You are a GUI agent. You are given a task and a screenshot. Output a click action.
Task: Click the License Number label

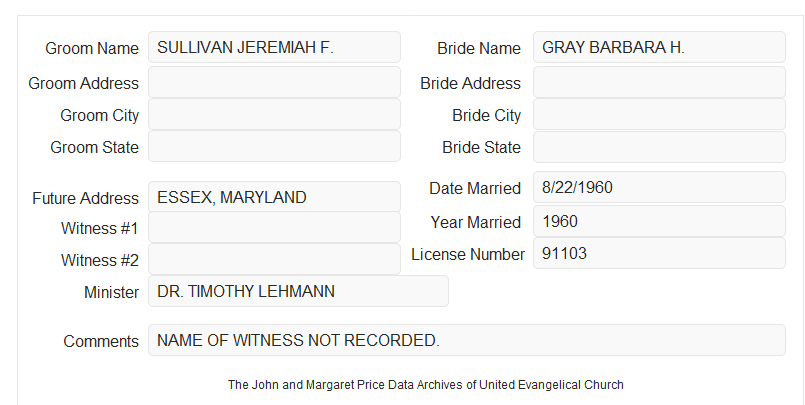[x=468, y=255]
